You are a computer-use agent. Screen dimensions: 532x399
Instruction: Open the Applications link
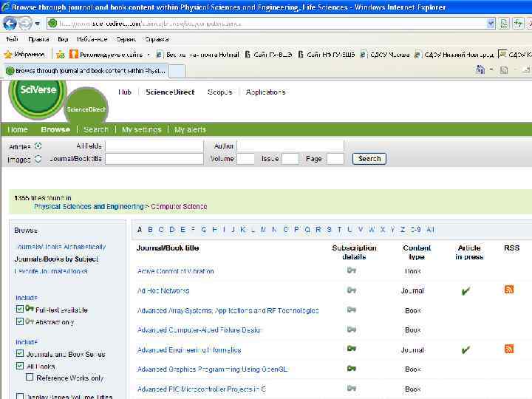pos(265,92)
